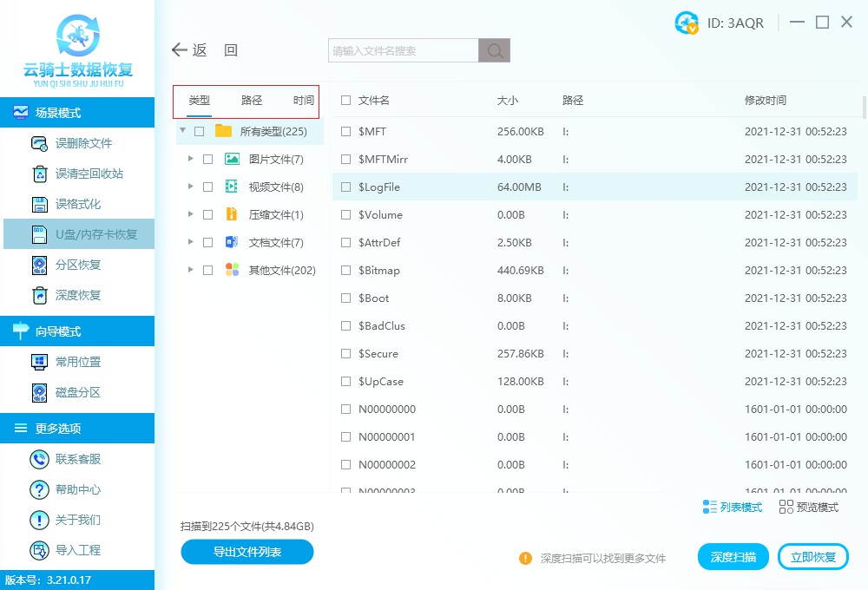
Task: Open the 导入工程 import icon
Action: coord(39,551)
